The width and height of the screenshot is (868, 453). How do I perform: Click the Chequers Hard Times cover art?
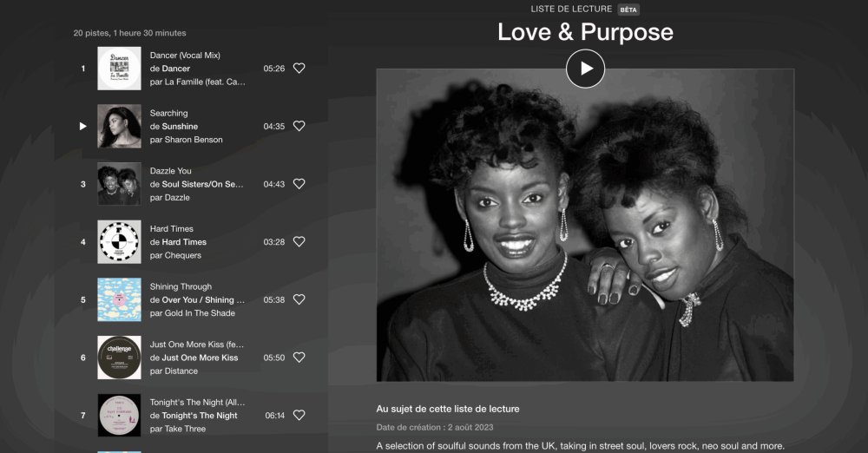(119, 242)
